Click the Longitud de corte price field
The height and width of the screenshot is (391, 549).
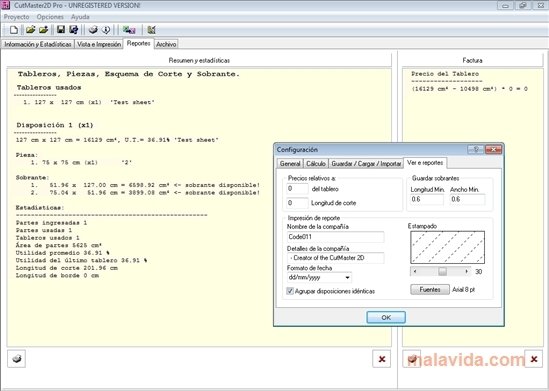pyautogui.click(x=297, y=203)
